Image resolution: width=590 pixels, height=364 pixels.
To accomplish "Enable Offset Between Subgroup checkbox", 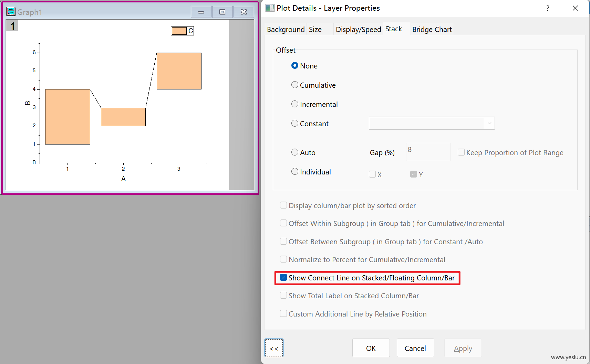I will [x=283, y=241].
